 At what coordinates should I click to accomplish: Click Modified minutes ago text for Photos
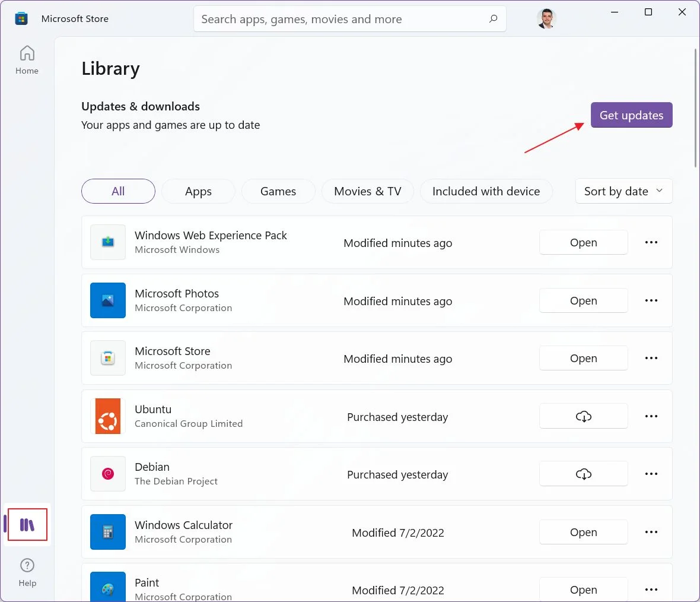click(398, 301)
